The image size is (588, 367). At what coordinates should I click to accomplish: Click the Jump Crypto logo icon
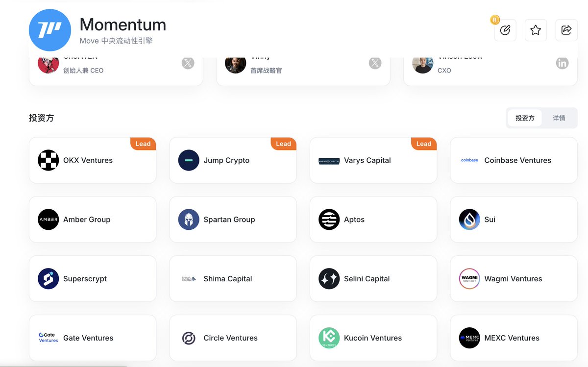click(189, 160)
